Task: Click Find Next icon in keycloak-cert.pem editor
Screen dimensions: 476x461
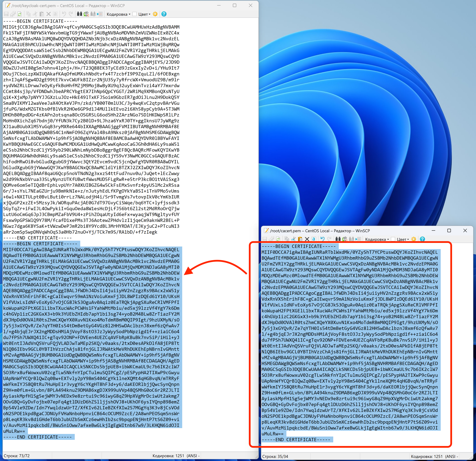Action: tap(93, 14)
